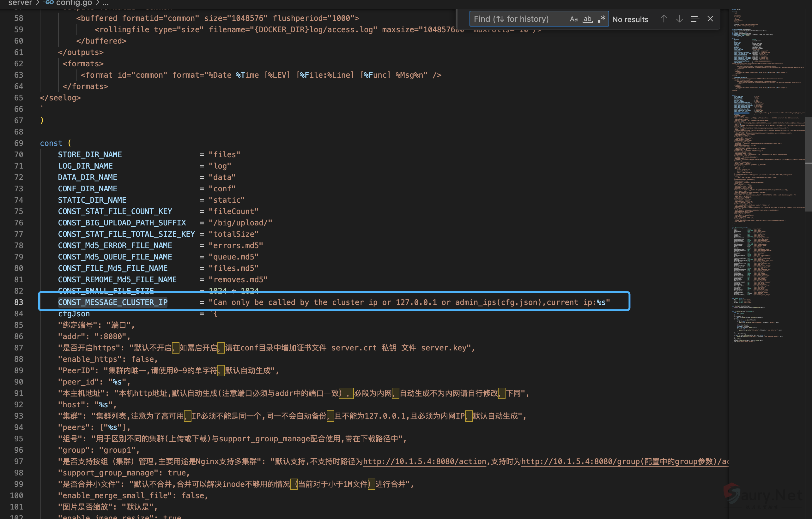Select line number 69 in the gutter
Viewport: 812px width, 519px height.
(x=19, y=143)
